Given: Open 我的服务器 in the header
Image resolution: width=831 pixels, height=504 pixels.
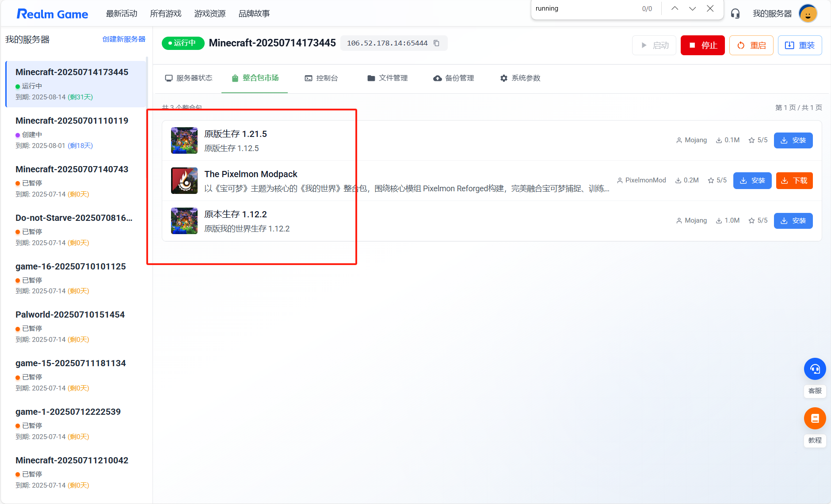Looking at the screenshot, I should point(772,14).
